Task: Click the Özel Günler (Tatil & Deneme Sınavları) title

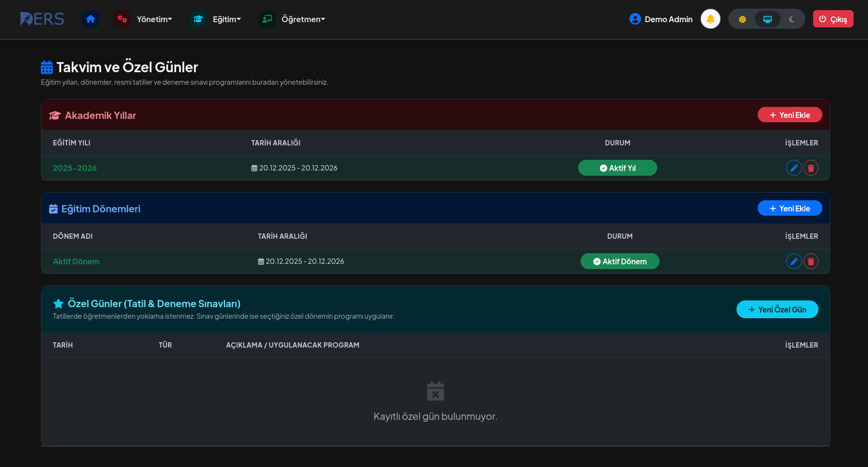Action: coord(154,304)
